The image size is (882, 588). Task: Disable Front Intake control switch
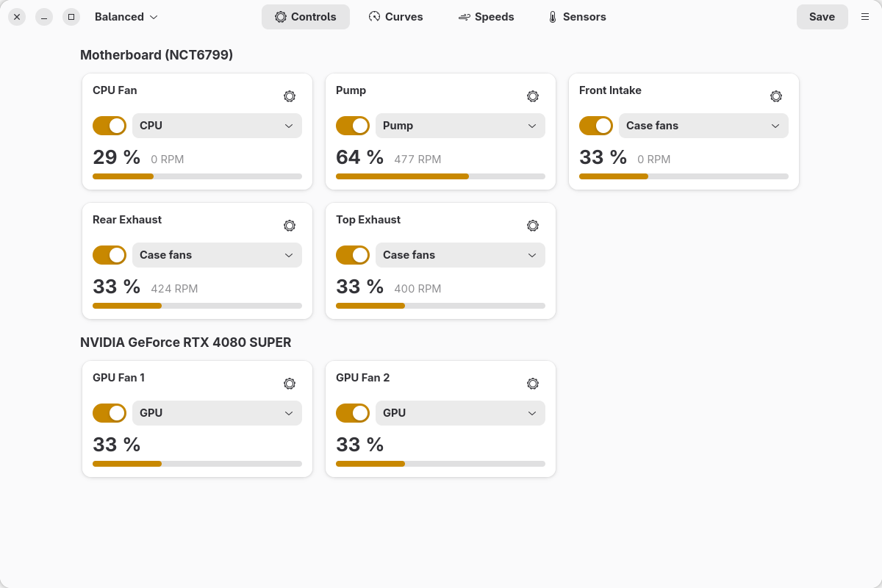(x=596, y=126)
